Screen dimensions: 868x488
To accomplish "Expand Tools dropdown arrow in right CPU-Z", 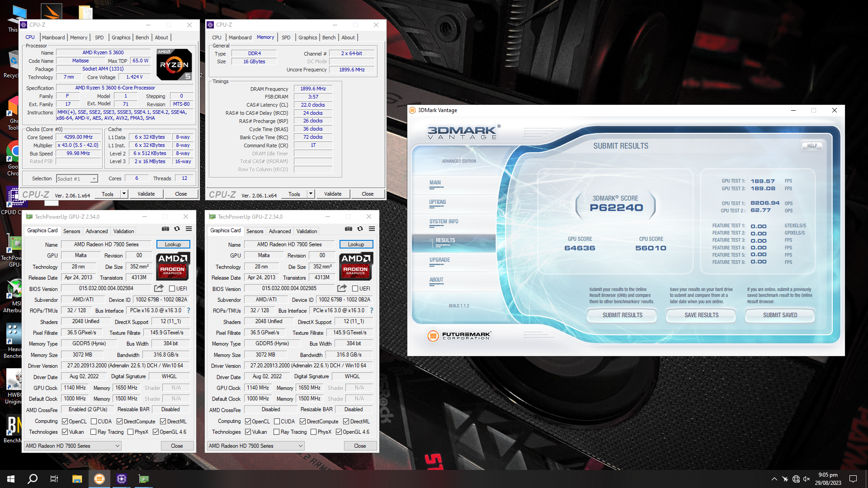I will point(311,194).
